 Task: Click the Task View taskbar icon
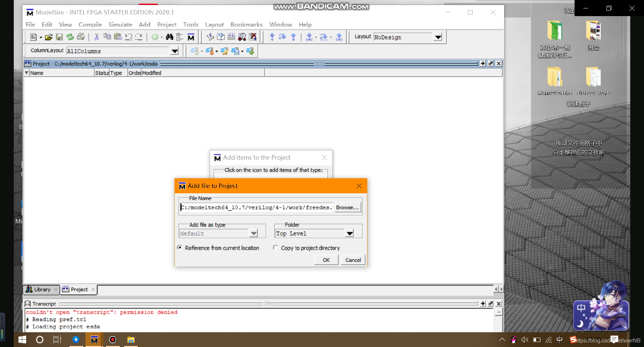57,340
